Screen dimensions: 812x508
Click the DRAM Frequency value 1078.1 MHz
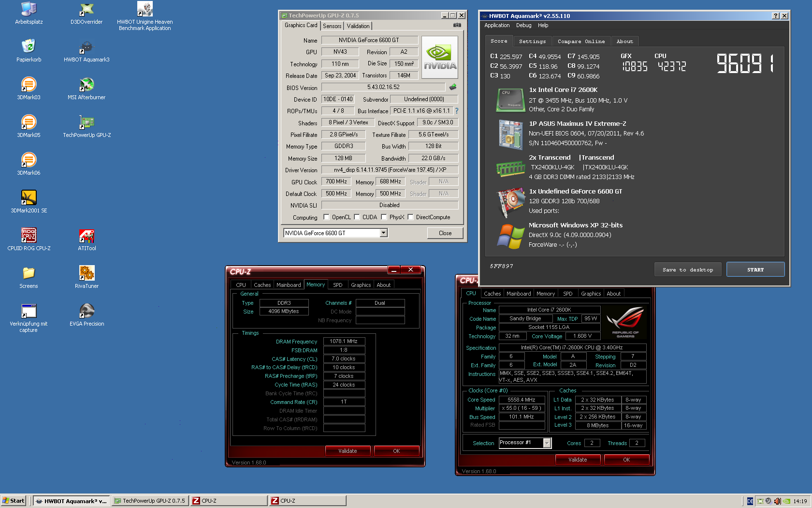[344, 342]
